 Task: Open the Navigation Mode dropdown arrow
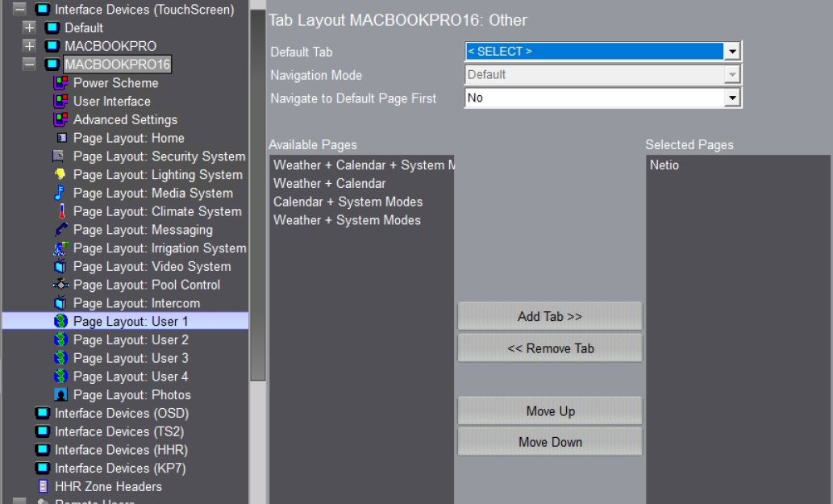click(732, 75)
